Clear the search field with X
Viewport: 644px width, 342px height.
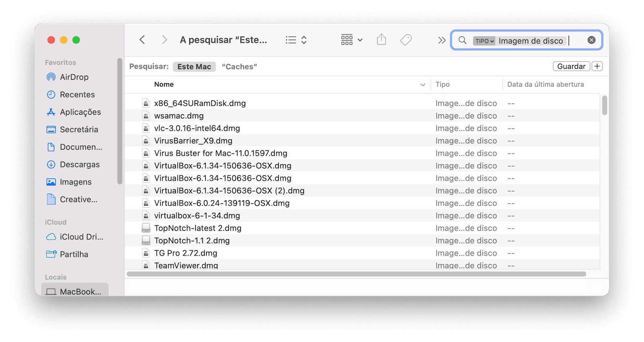click(591, 40)
